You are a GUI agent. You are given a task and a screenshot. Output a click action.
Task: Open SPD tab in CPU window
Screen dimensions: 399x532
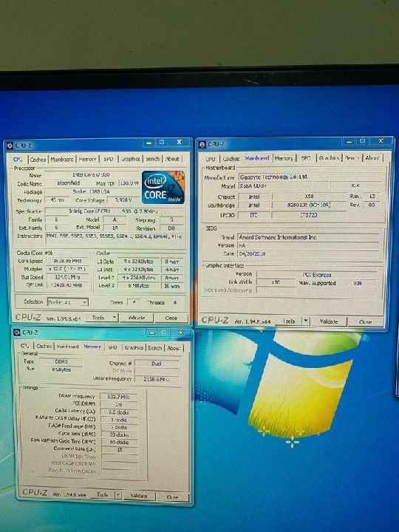108,159
